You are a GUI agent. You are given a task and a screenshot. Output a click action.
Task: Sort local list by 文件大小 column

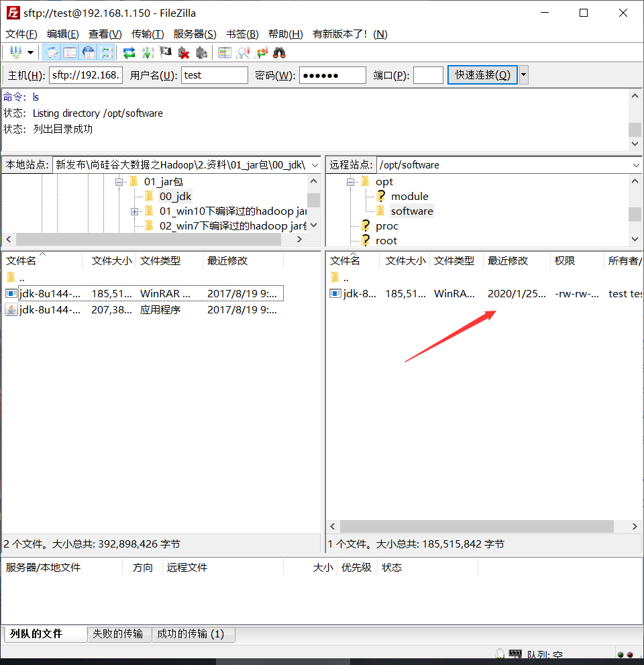[109, 260]
